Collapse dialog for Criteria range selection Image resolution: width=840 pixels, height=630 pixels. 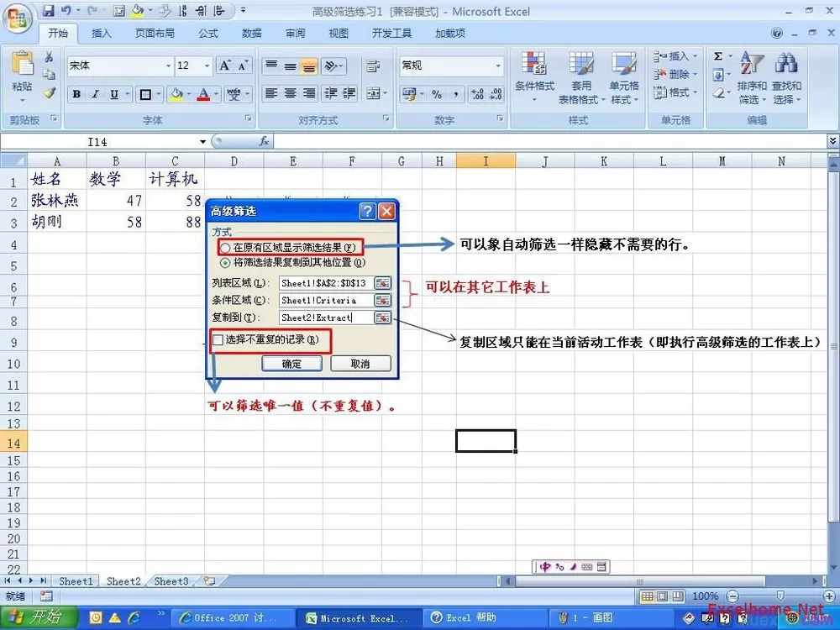point(382,300)
